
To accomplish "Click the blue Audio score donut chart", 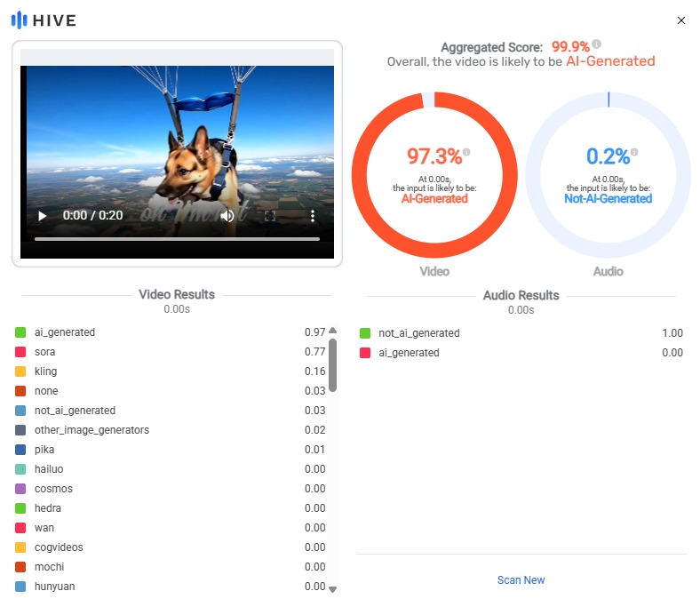I will coord(608,175).
